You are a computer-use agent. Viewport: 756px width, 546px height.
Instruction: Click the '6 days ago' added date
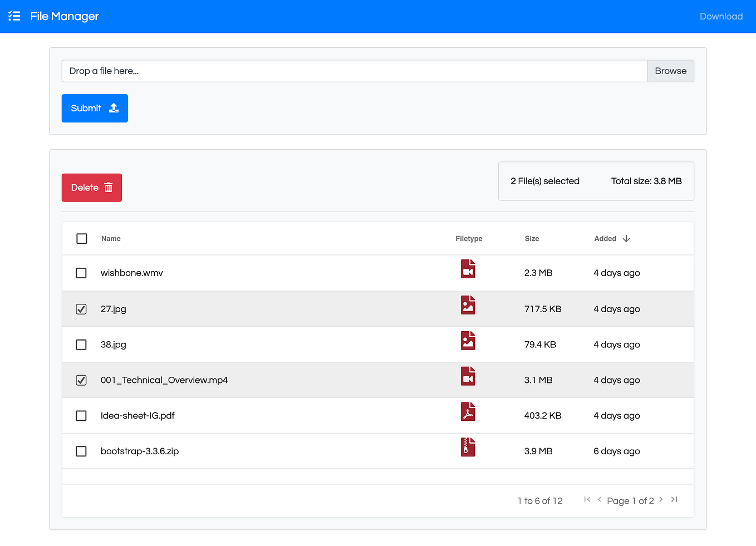point(617,451)
